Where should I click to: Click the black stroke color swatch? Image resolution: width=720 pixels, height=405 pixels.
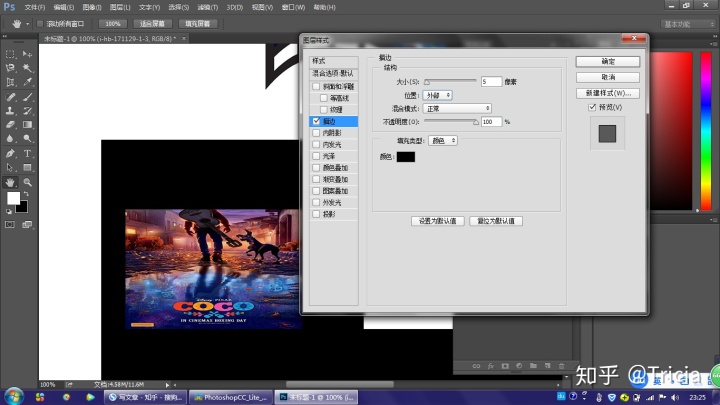coord(406,157)
